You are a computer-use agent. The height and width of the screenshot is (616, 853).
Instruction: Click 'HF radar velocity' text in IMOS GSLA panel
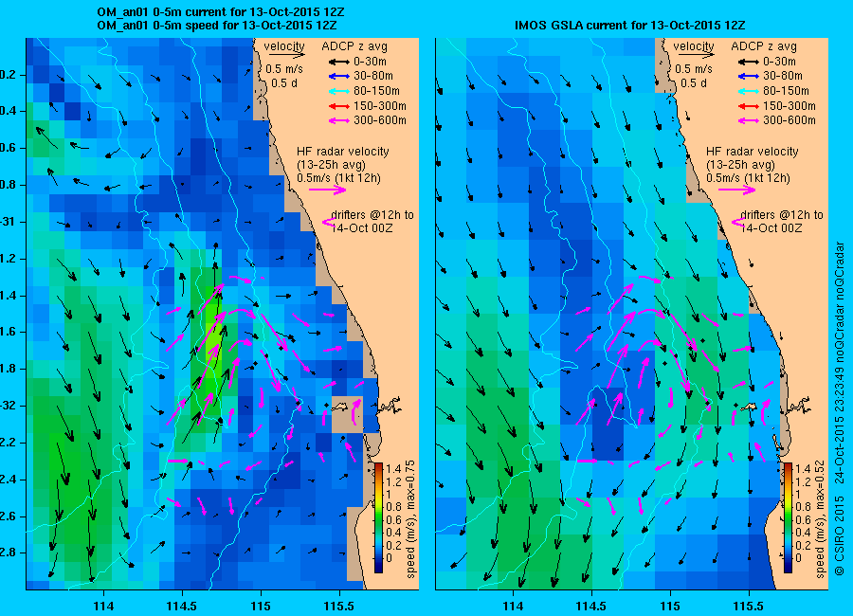point(753,152)
